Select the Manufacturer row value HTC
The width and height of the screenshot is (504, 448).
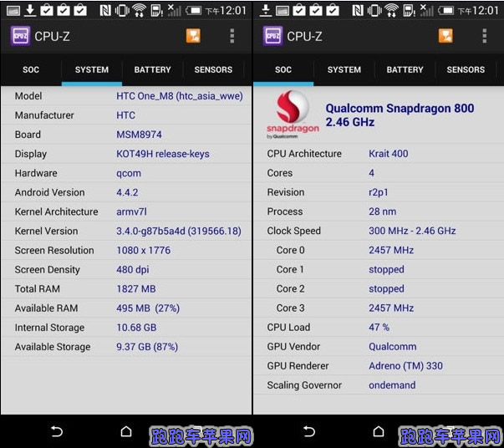[125, 115]
